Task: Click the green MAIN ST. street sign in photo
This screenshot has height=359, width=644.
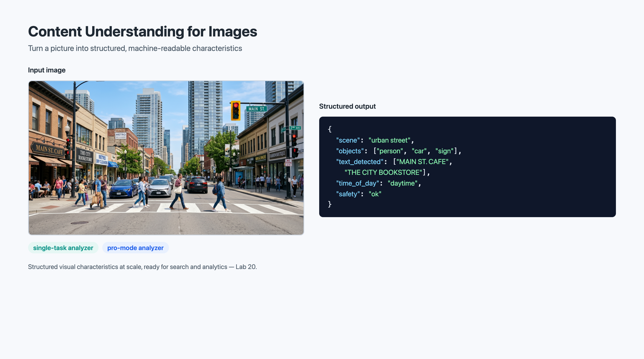Action: [x=256, y=109]
